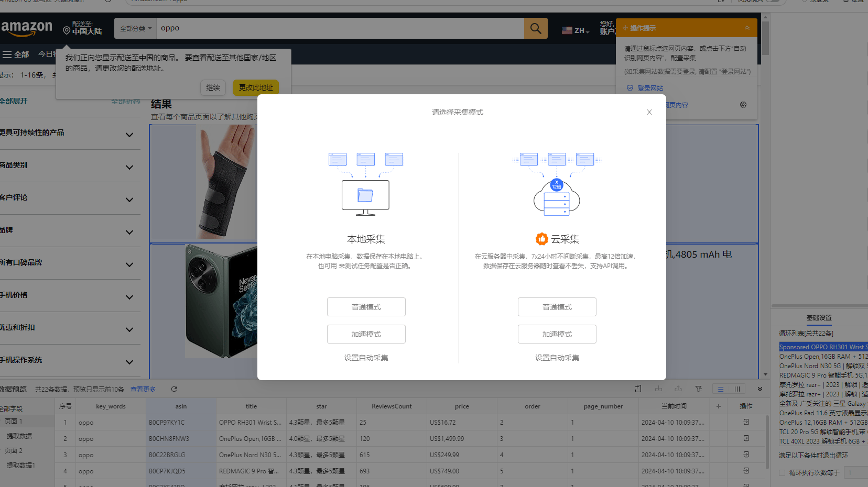Collapse the 操作提示 panel
The height and width of the screenshot is (487, 868).
[x=747, y=28]
